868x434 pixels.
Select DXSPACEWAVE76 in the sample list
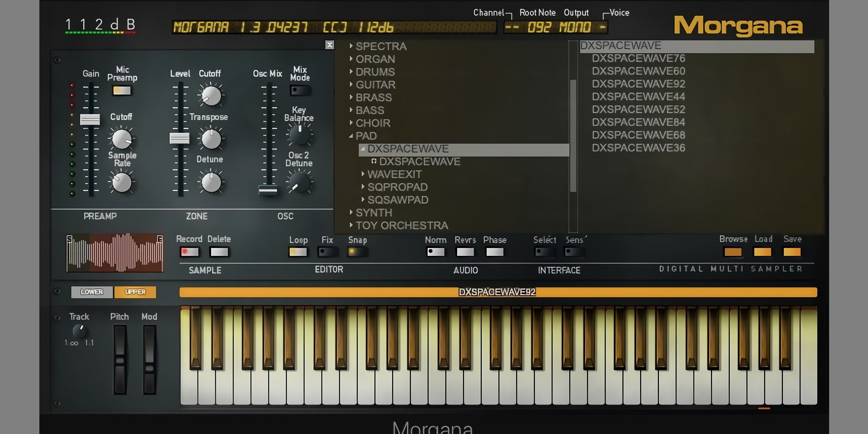[638, 58]
